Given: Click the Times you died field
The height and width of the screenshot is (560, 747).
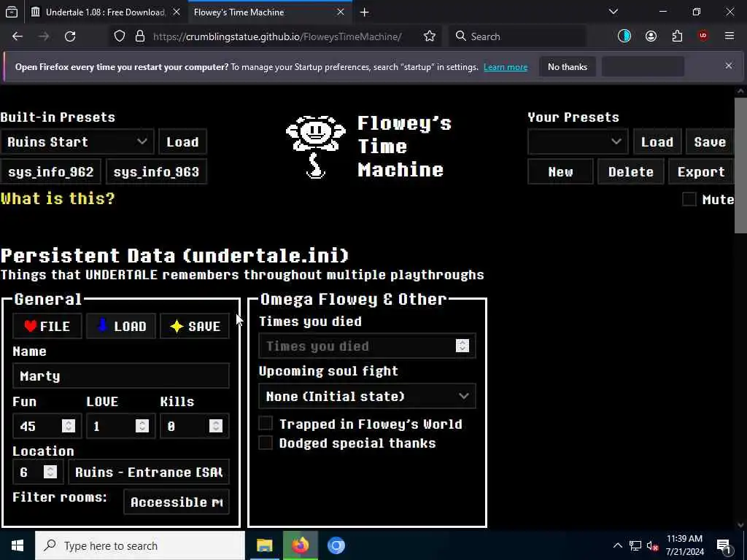Looking at the screenshot, I should click(368, 346).
